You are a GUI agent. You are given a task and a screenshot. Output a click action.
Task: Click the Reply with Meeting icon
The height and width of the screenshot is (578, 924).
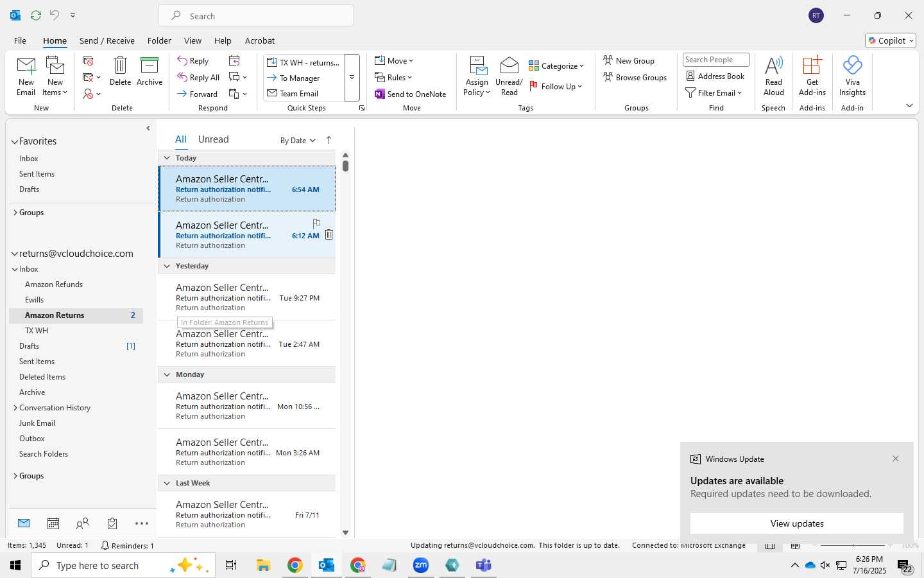coord(234,61)
